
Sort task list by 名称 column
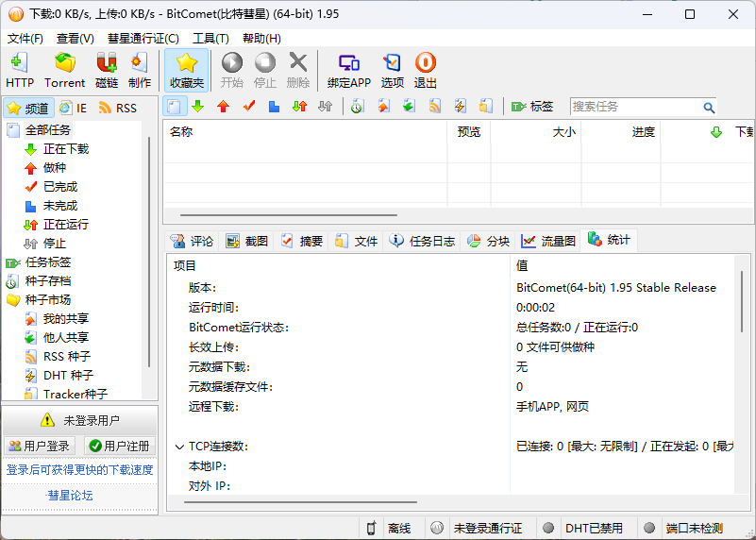point(305,131)
